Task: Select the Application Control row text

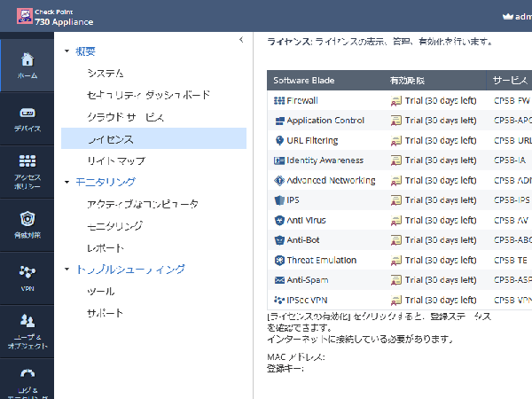Action: (x=325, y=121)
